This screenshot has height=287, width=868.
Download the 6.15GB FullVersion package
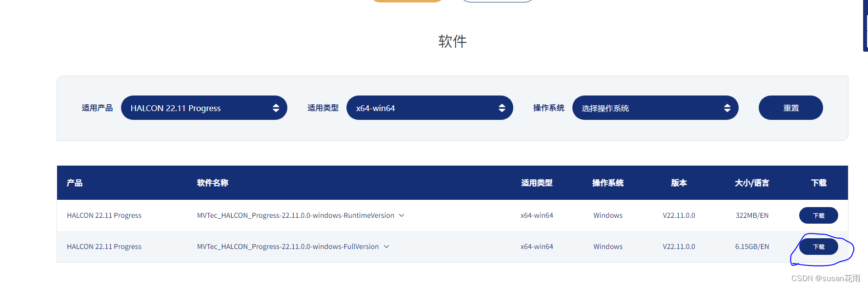coord(818,247)
